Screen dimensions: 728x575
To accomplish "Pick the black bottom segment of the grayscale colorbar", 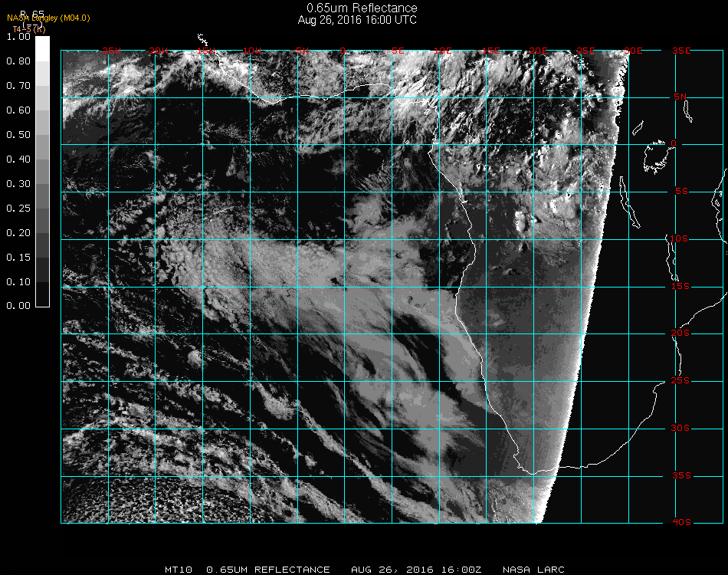I will pos(42,294).
